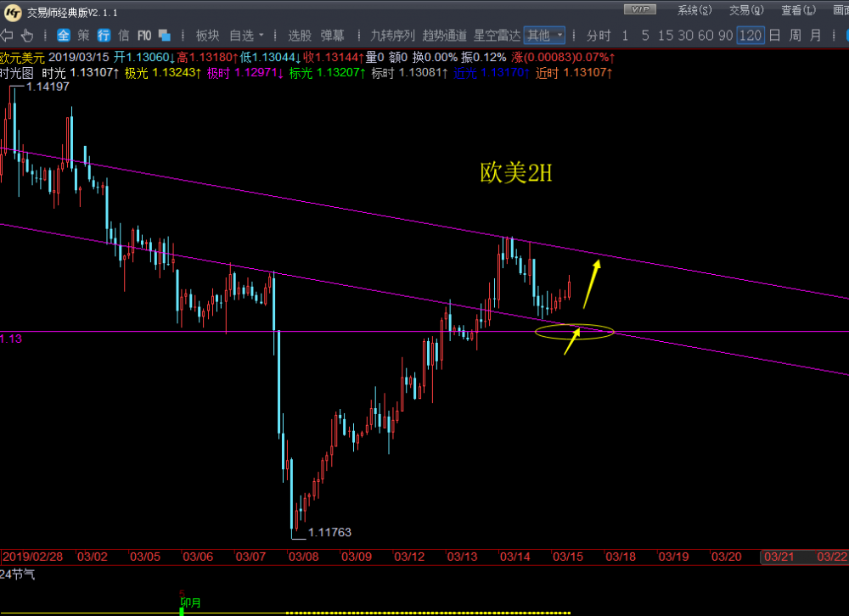Click the 1.13 horizontal line label
Image resolution: width=849 pixels, height=616 pixels.
coord(11,339)
